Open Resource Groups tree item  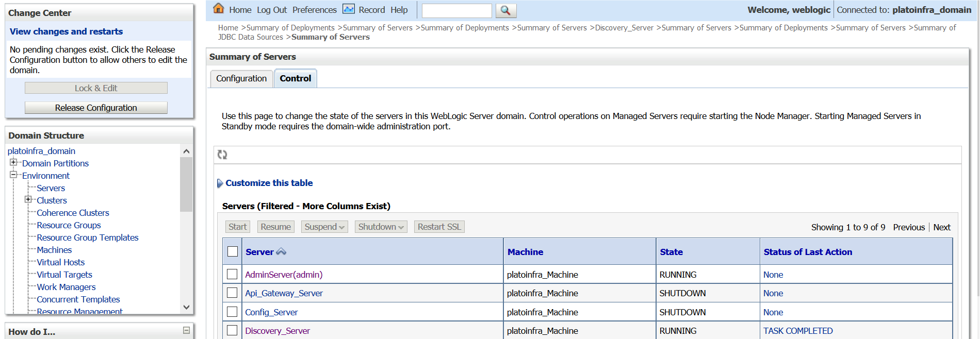[x=69, y=225]
